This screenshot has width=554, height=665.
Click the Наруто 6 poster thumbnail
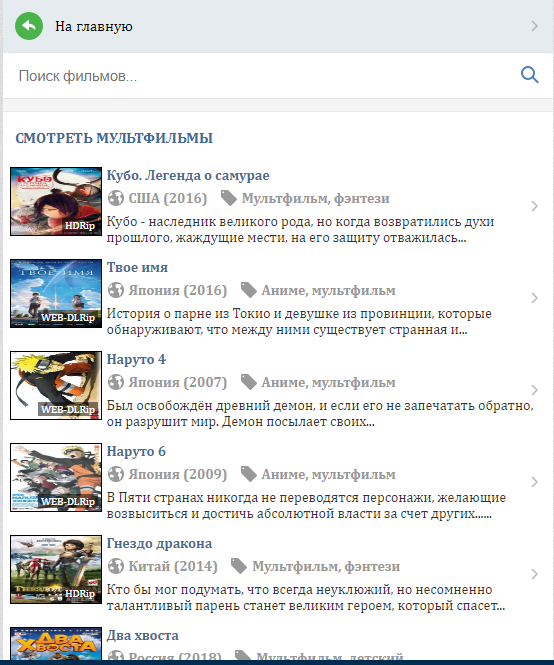pyautogui.click(x=56, y=478)
